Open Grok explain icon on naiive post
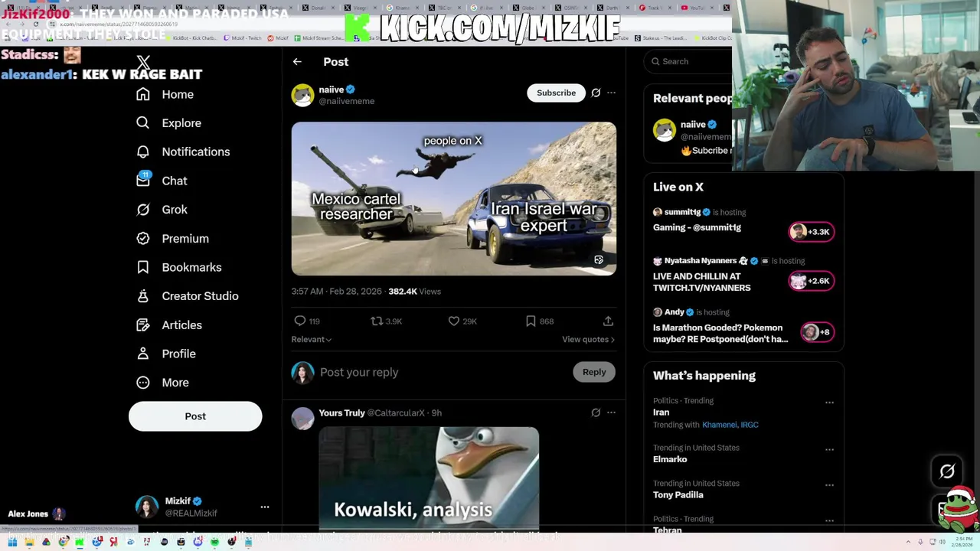Viewport: 980px width, 551px height. (x=596, y=93)
